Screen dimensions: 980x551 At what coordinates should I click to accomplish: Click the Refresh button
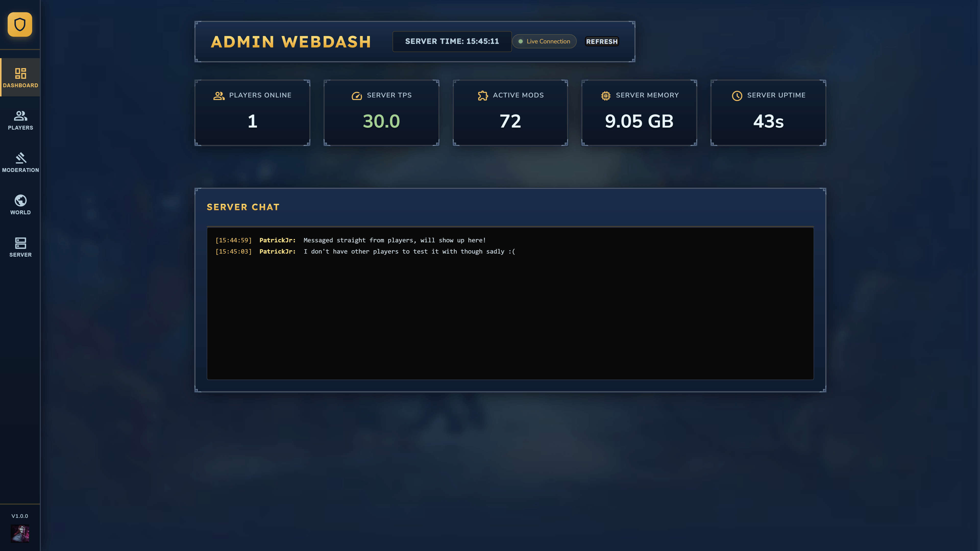click(x=602, y=41)
